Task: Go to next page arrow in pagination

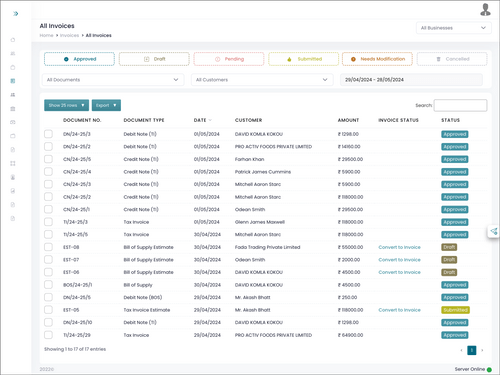Action: pyautogui.click(x=482, y=350)
